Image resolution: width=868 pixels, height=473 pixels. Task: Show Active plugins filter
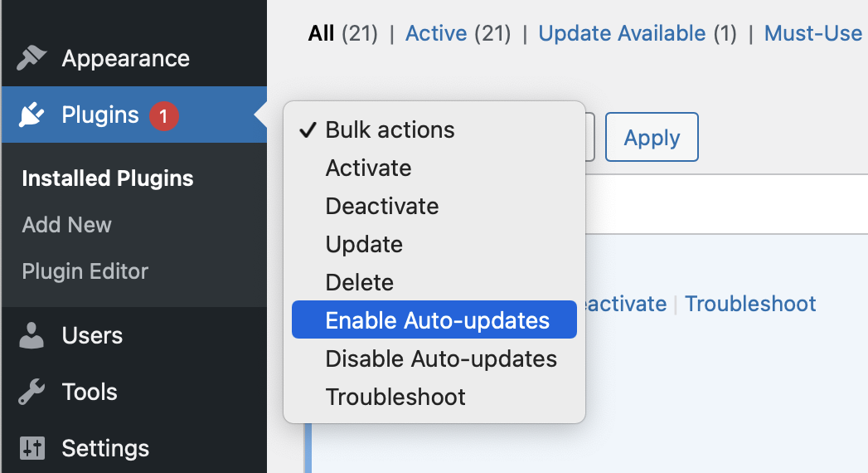[x=436, y=34]
